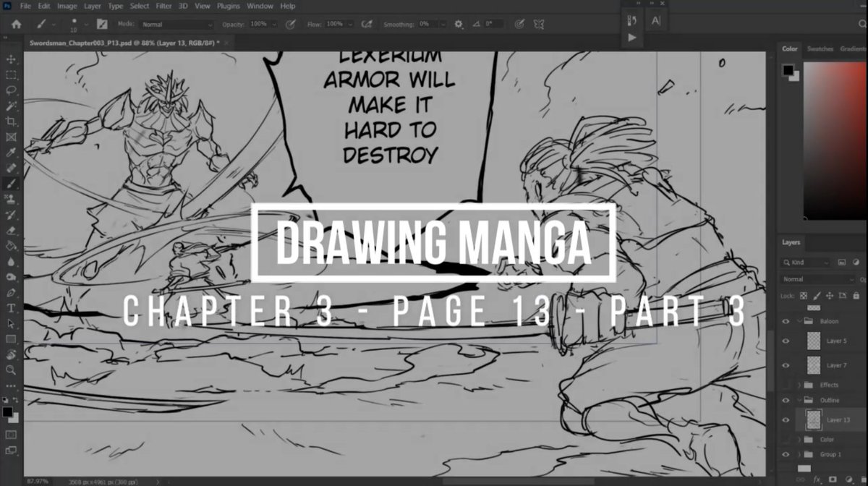
Task: Select the Lasso tool
Action: pyautogui.click(x=11, y=90)
